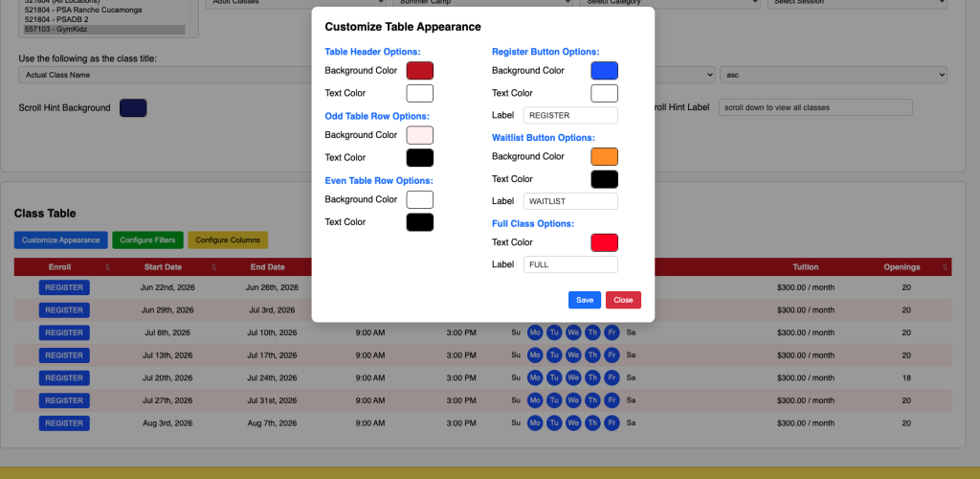Click the Fr day badge in the Aug 3rd row
This screenshot has height=479, width=980.
point(612,422)
